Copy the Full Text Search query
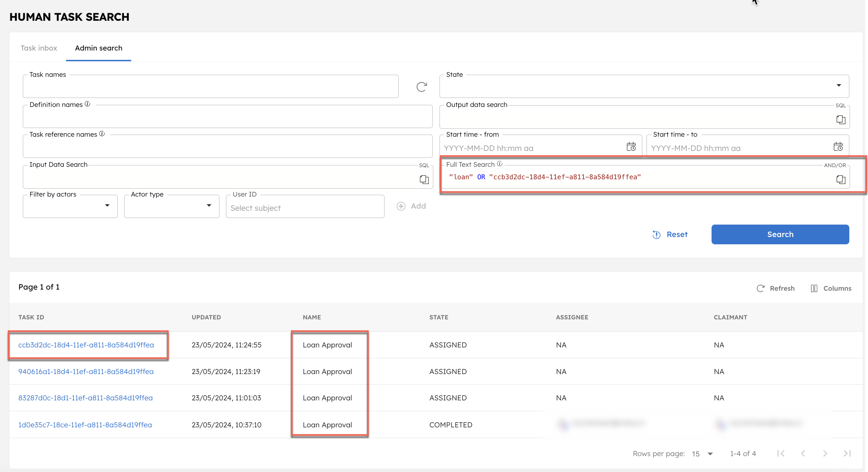Viewport: 868px width, 472px height. click(841, 179)
